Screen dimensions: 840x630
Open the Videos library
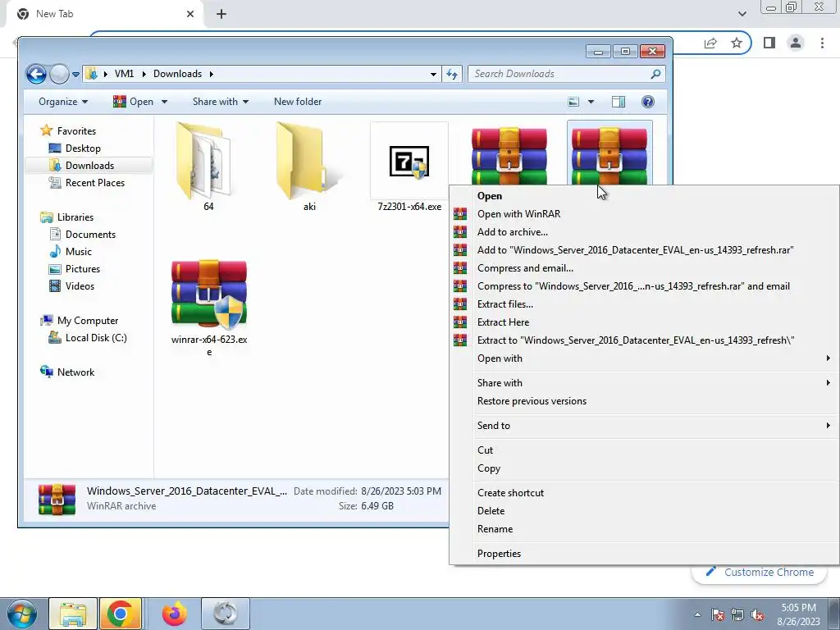point(71,286)
